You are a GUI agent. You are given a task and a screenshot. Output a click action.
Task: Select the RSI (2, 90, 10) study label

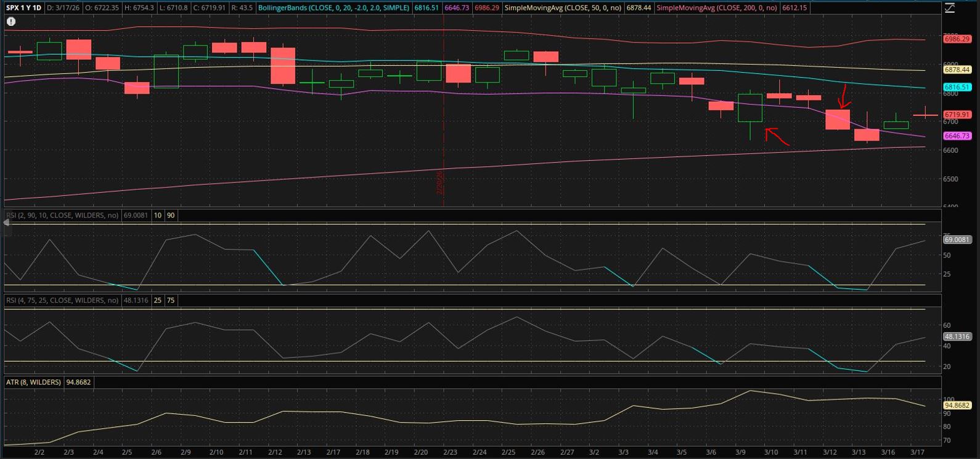tap(62, 215)
